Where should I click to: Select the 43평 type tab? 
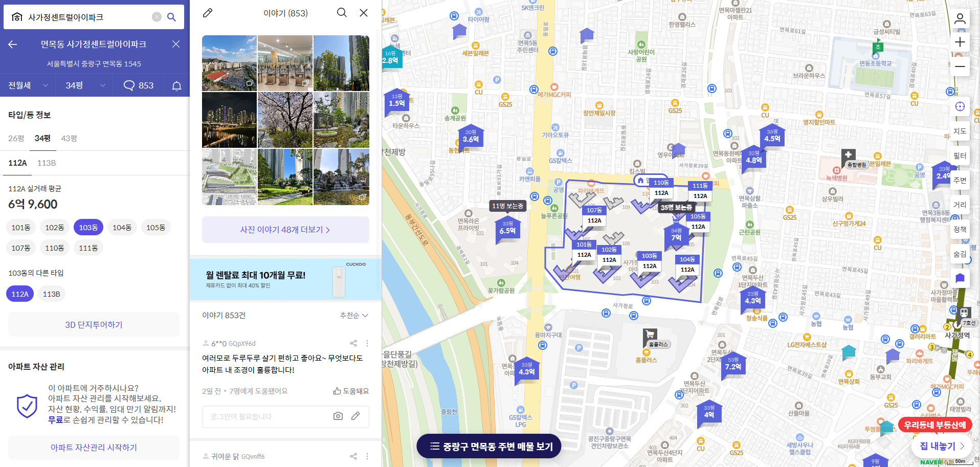pyautogui.click(x=69, y=138)
